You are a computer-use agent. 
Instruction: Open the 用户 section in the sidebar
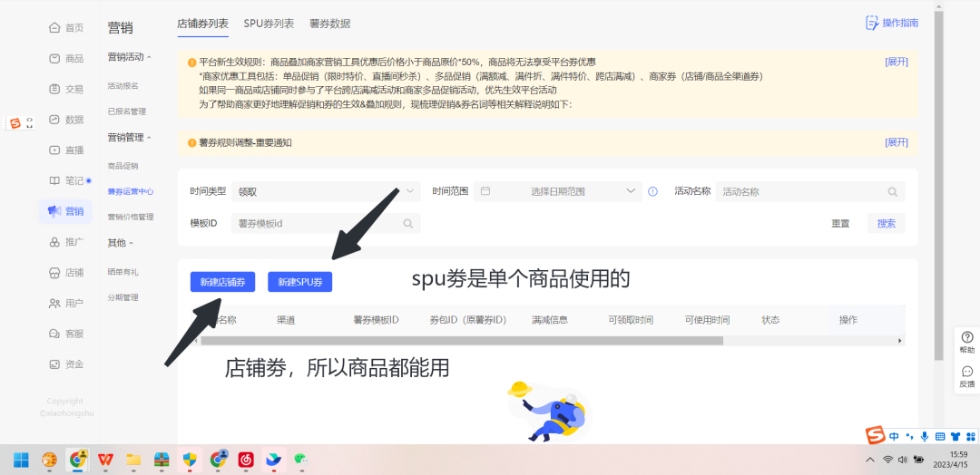[x=65, y=304]
